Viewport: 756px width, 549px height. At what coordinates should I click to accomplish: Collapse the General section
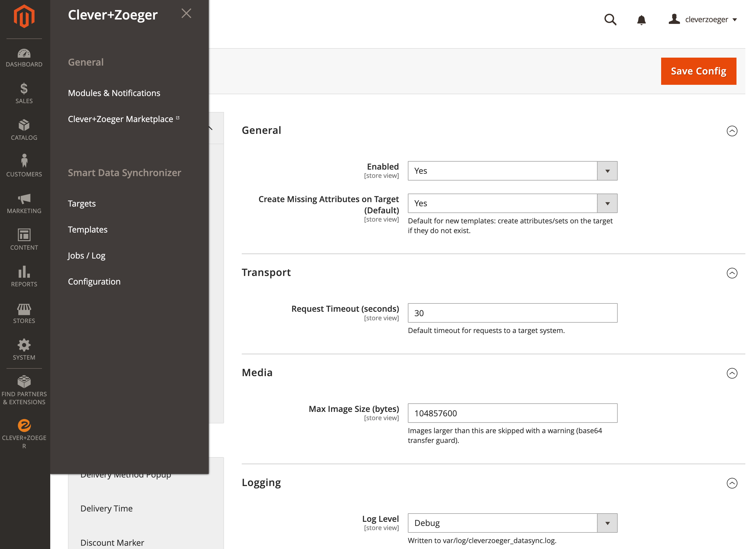pyautogui.click(x=732, y=131)
